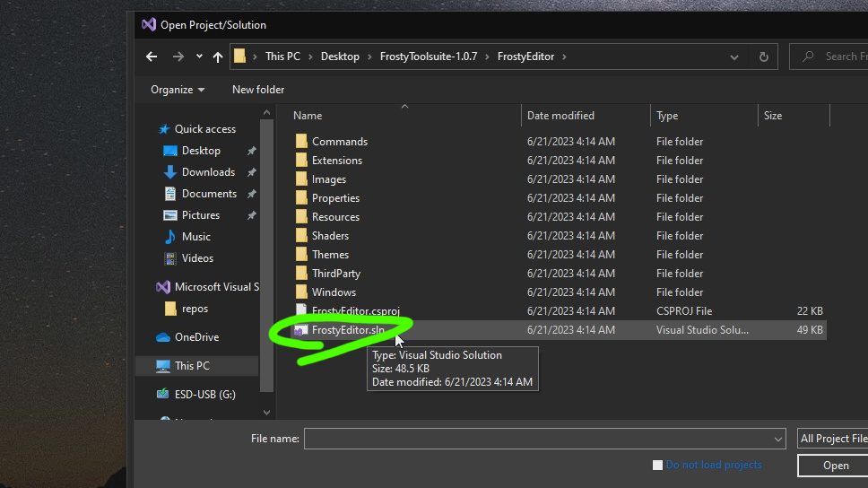This screenshot has width=868, height=488.
Task: Select the Images folder
Action: (x=329, y=179)
